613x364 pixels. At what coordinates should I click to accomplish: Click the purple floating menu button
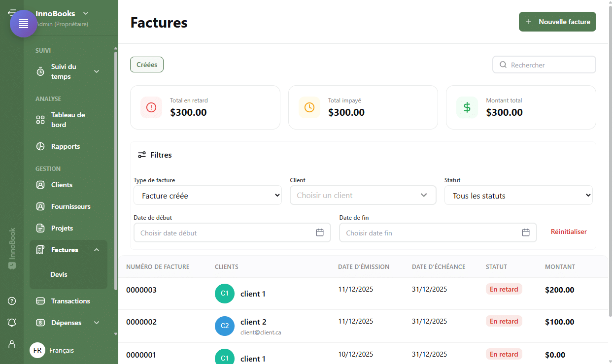coord(24,24)
